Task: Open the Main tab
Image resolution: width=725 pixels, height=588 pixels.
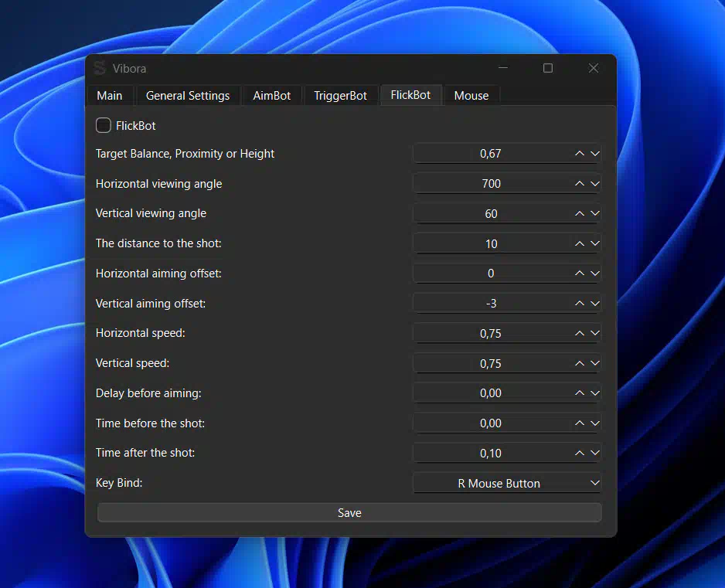Action: click(x=110, y=96)
